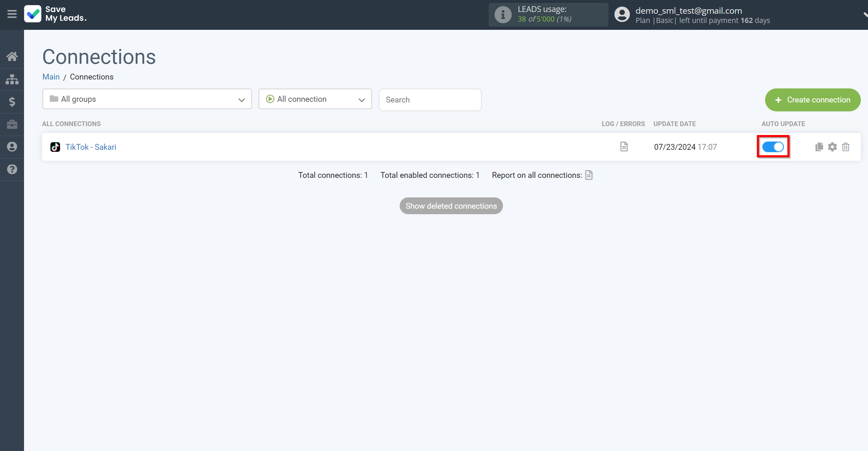Screen dimensions: 868x451
Task: Click the TikTok - Sakari connection link
Action: 91,147
